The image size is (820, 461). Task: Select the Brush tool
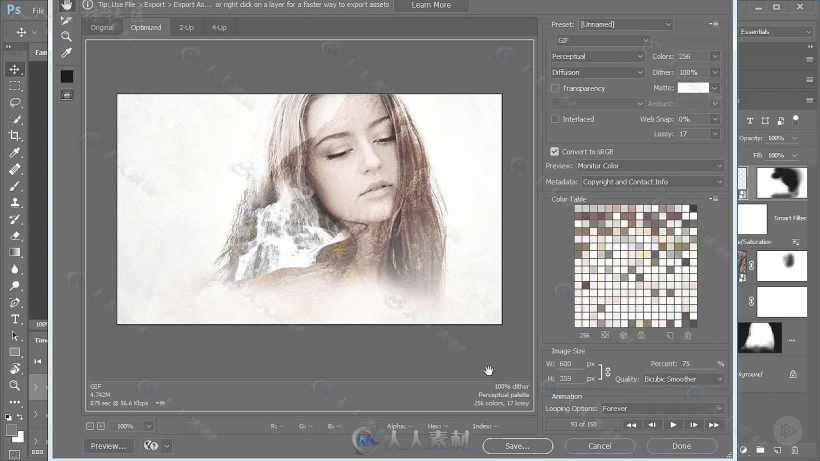coord(15,186)
